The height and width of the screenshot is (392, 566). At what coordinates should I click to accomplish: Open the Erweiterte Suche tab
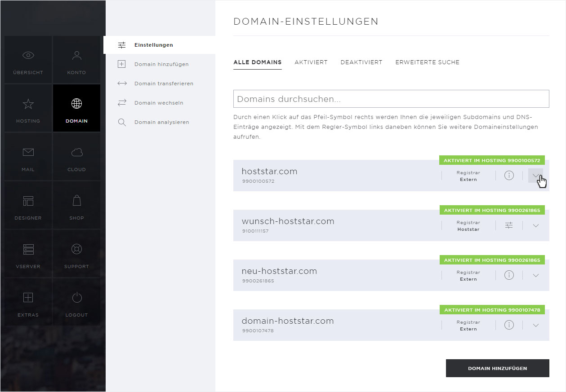pos(428,62)
